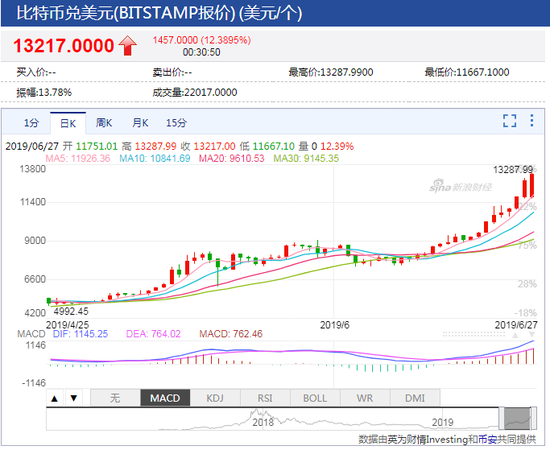Image resolution: width=550 pixels, height=450 pixels.
Task: Click the MA20: 9610.53 legend
Action: 232,159
